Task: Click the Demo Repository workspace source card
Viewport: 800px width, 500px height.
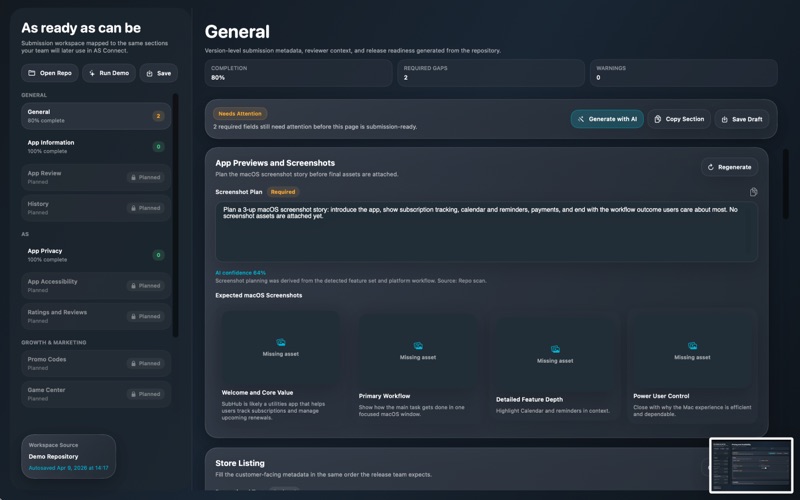Action: [68, 456]
